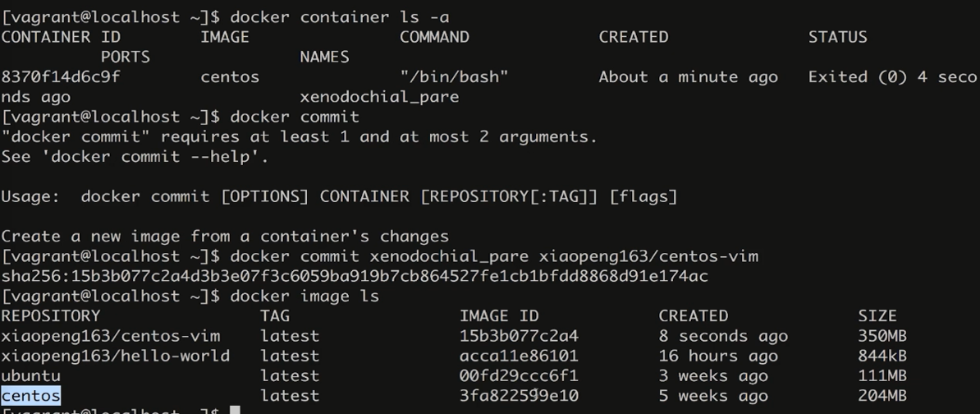Click the sha256 hash output line

click(x=355, y=277)
